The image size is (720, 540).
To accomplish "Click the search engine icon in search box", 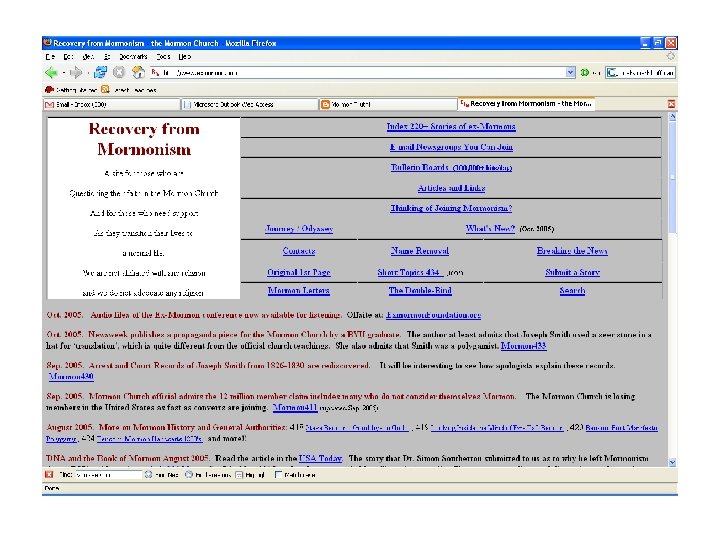I will coord(612,73).
